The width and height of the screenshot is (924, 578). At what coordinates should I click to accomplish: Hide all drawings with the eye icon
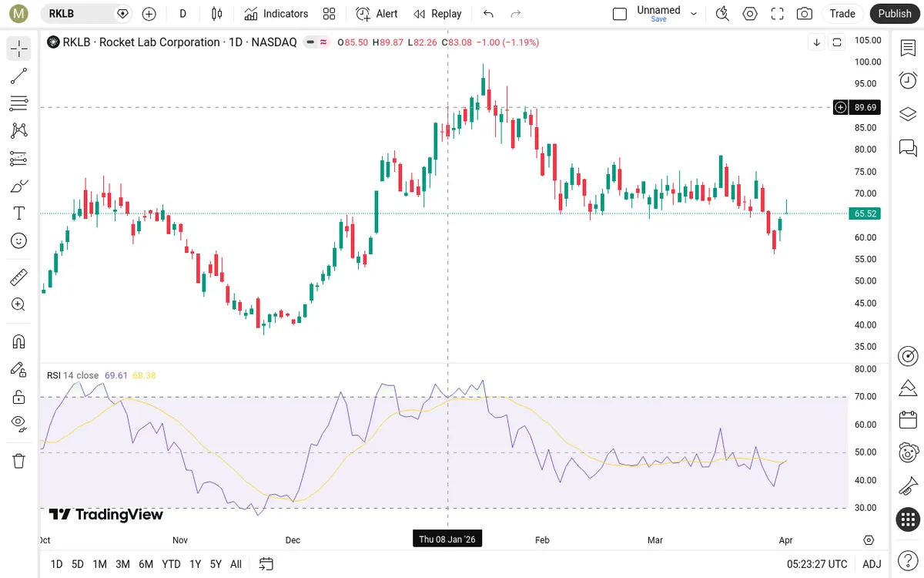point(19,422)
